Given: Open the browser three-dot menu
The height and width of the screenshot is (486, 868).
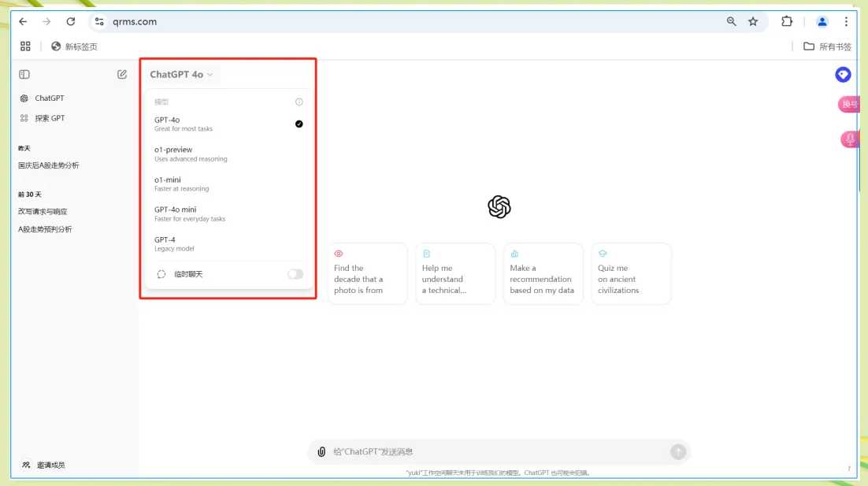Looking at the screenshot, I should click(846, 21).
